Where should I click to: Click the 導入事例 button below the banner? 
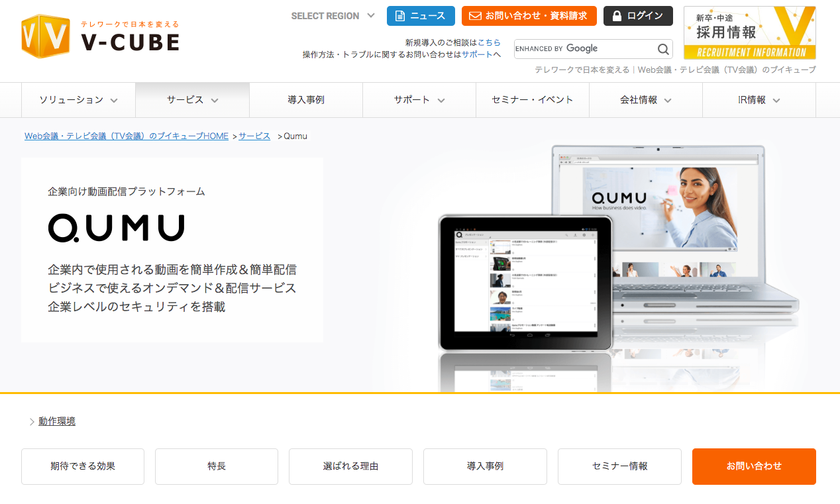point(485,466)
